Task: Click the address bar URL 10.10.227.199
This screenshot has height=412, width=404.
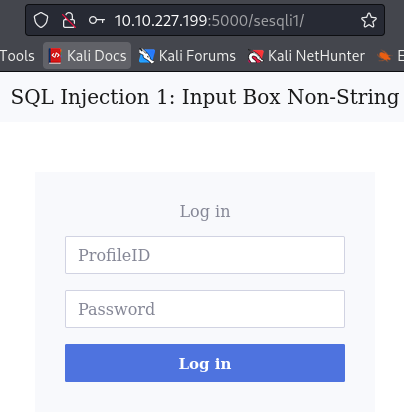Action: [161, 21]
